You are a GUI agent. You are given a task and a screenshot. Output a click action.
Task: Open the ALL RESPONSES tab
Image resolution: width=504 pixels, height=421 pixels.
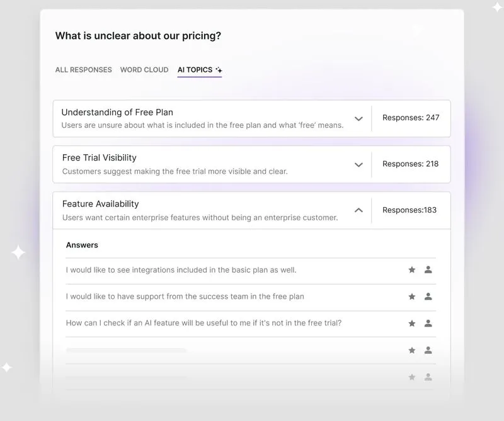click(x=83, y=70)
